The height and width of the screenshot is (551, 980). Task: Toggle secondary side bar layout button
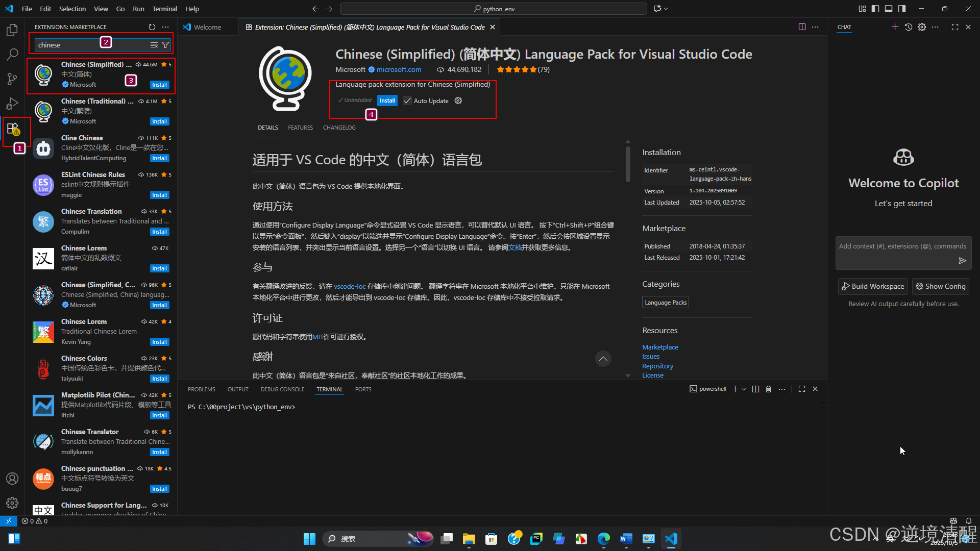pos(902,9)
